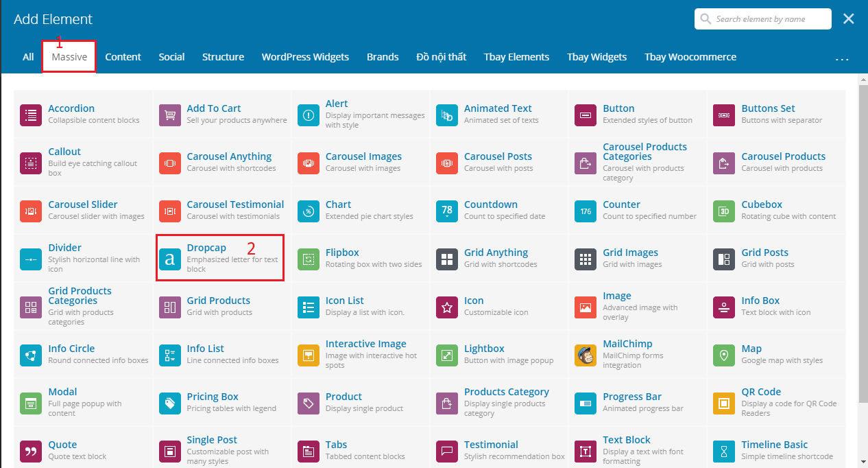The height and width of the screenshot is (468, 868).
Task: Click the Carousel Products Categories icon
Action: [586, 163]
